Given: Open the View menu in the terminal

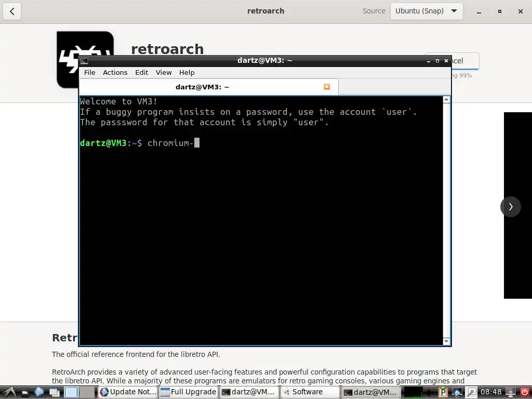Looking at the screenshot, I should tap(164, 72).
